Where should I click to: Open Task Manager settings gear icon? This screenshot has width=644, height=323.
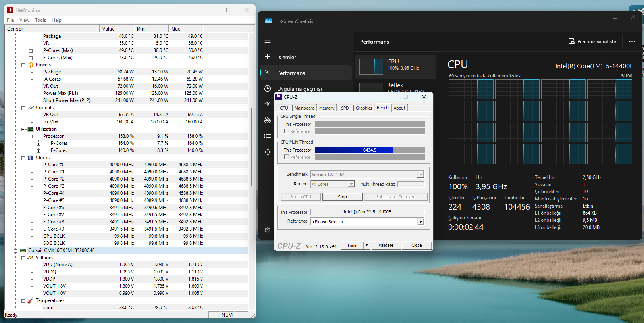268,230
